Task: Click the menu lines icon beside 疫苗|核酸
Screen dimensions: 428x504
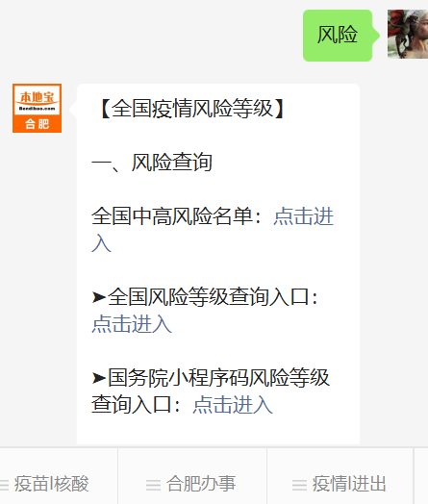Action: click(4, 485)
